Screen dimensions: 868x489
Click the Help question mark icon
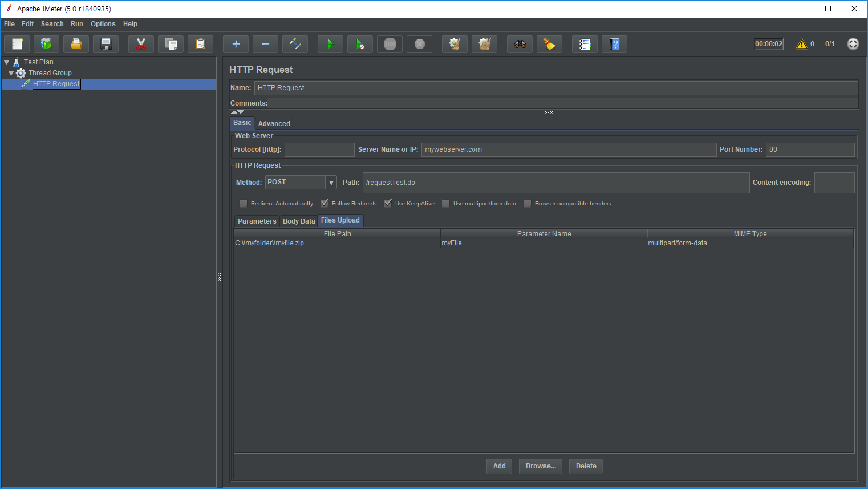[614, 44]
